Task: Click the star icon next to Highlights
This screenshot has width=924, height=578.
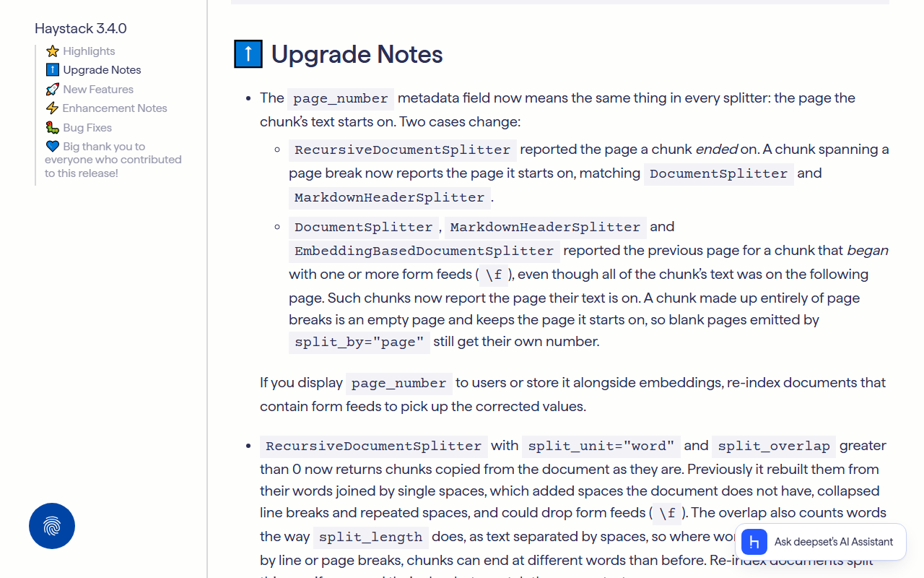Action: (x=53, y=51)
